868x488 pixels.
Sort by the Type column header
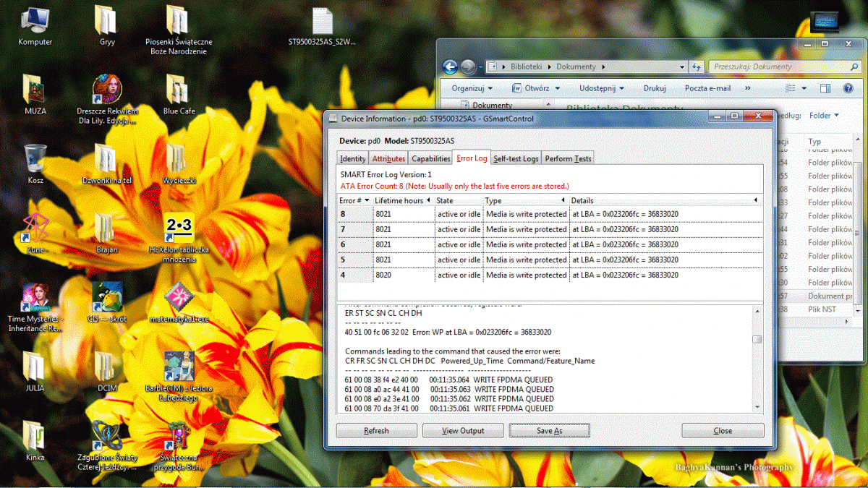coord(526,200)
